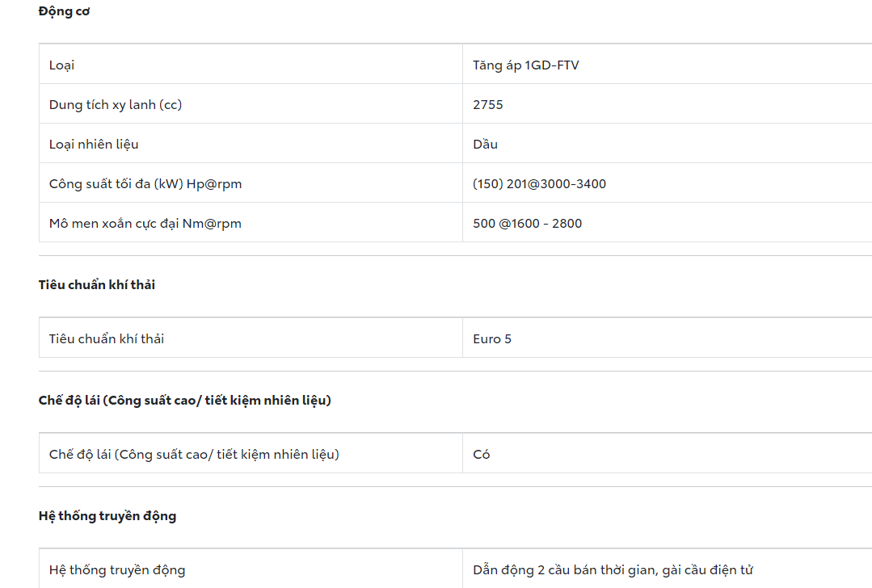Viewport: 872px width, 588px height.
Task: Click the bold "Hệ thống truyền động" section heading
Action: [107, 516]
